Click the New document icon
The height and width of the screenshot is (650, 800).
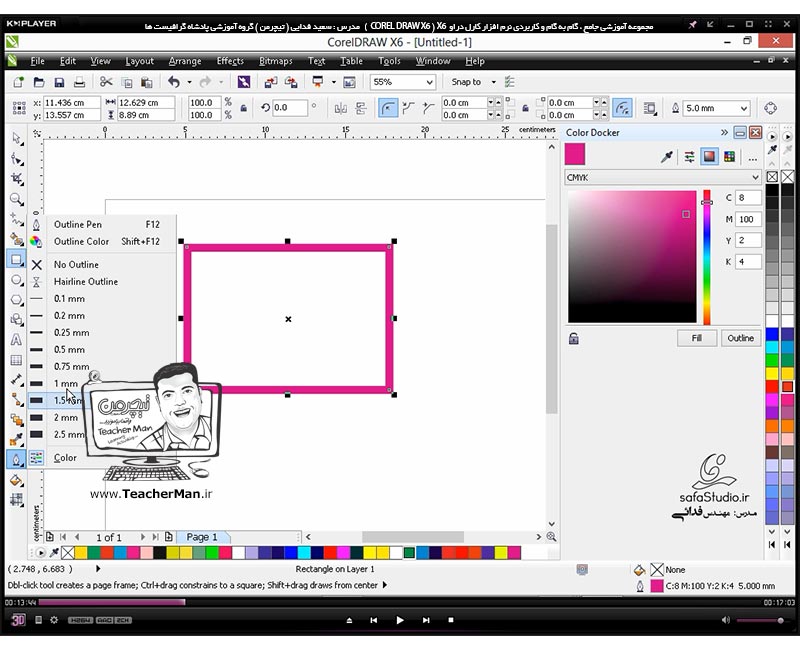pos(19,82)
